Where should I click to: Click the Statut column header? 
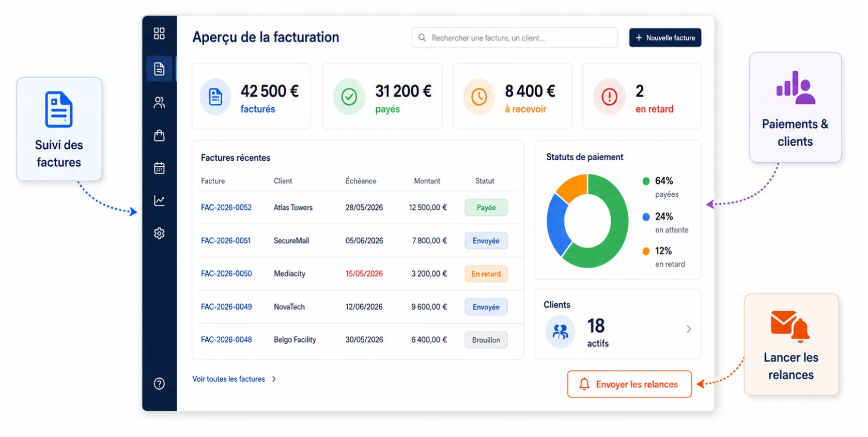click(485, 181)
